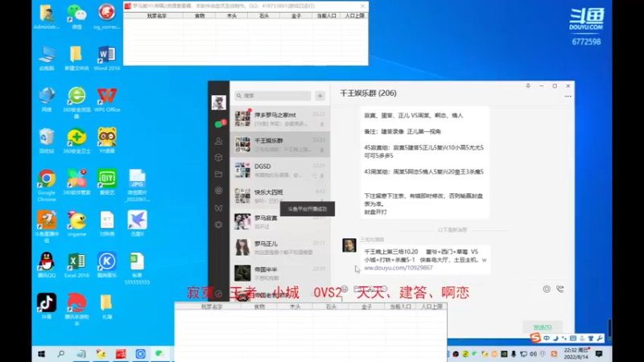Open the WeChat desktop shortcut
Viewport: 644px width, 362px height.
(x=76, y=16)
